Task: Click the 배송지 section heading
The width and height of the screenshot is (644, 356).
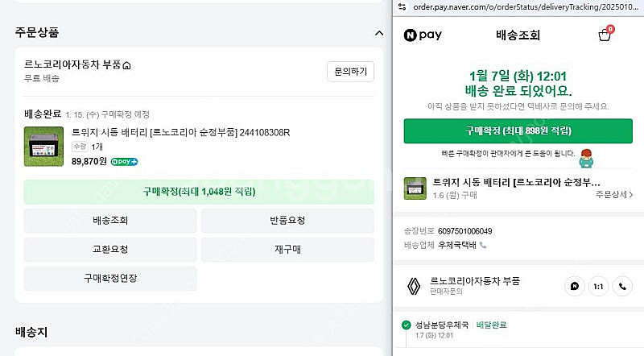Action: click(31, 332)
